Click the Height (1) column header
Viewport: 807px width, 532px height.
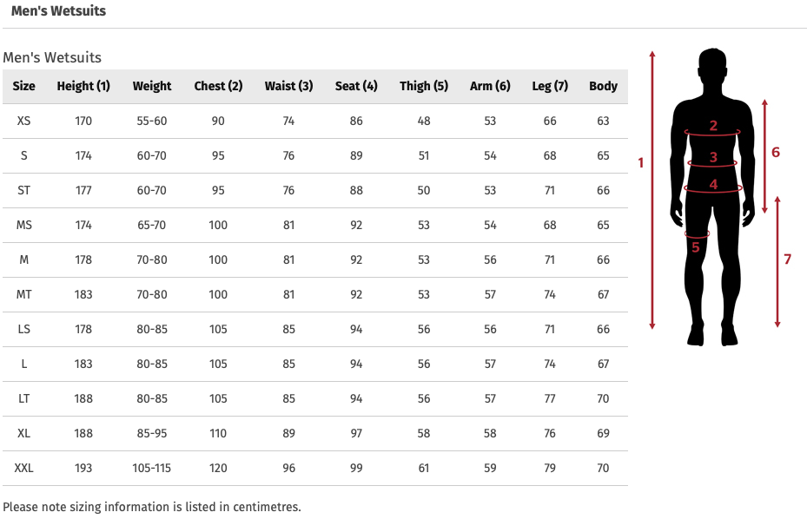click(83, 86)
